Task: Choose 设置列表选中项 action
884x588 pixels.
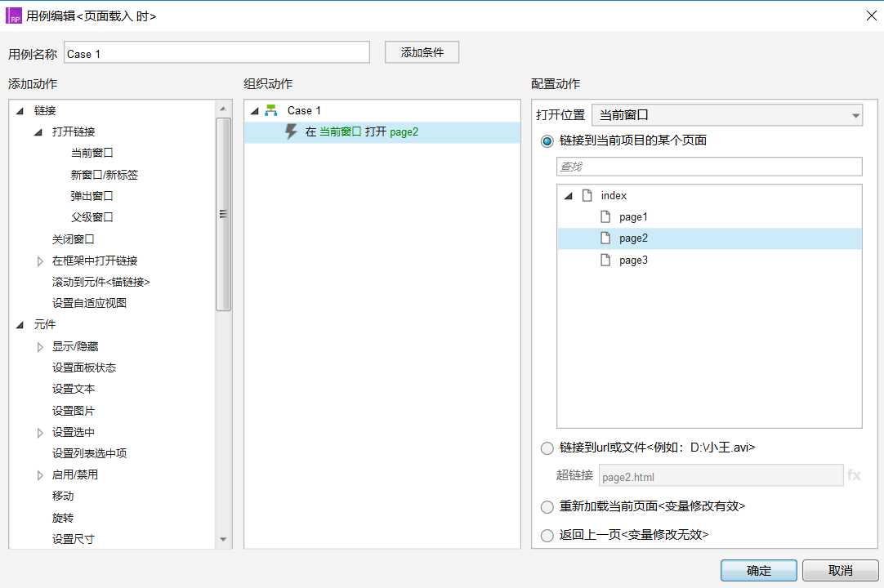Action: (89, 453)
